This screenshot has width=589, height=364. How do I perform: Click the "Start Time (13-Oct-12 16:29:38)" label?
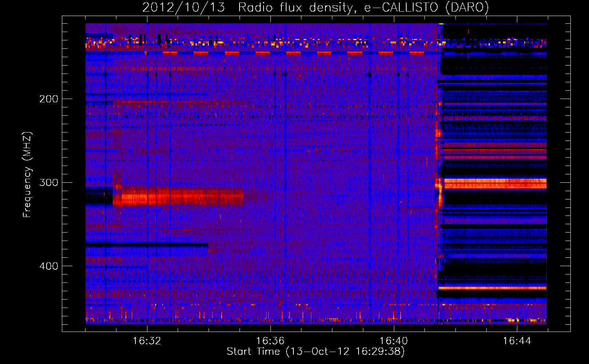(315, 351)
